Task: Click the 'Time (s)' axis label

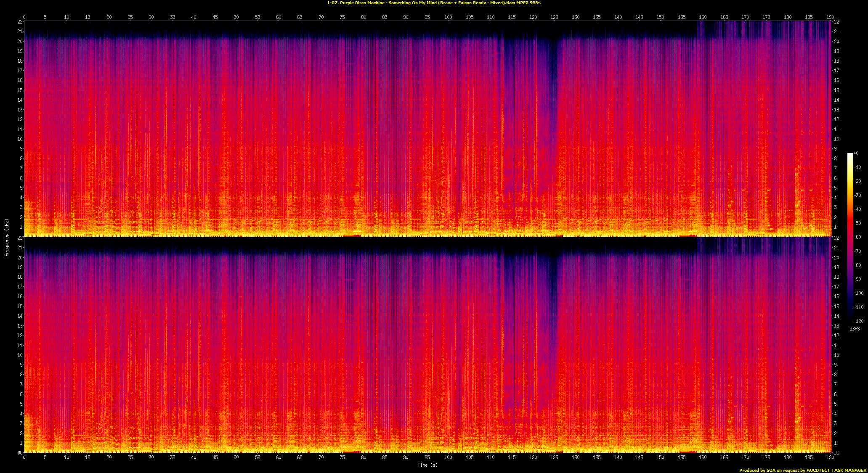Action: [427, 465]
